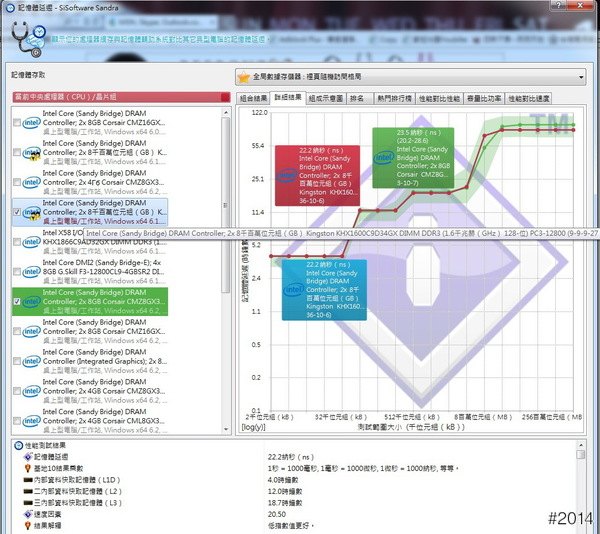
Task: Click the red 當前中央處理器 (CPU)/晶片組 header
Action: coord(121,97)
